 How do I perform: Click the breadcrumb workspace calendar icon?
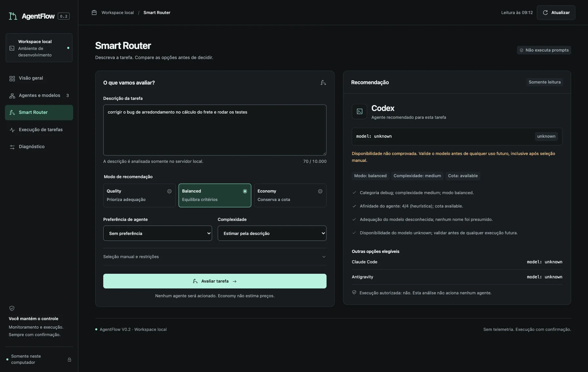click(x=94, y=13)
